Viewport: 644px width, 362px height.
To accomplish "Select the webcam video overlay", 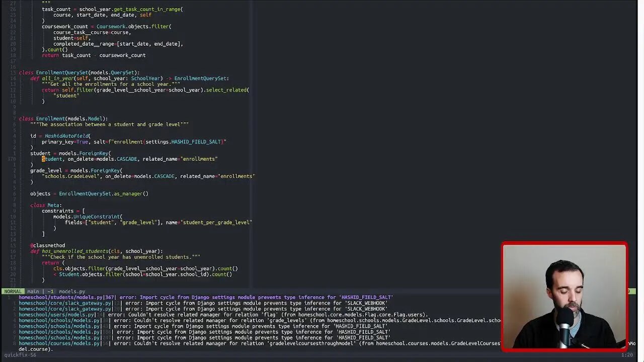I will (564, 296).
